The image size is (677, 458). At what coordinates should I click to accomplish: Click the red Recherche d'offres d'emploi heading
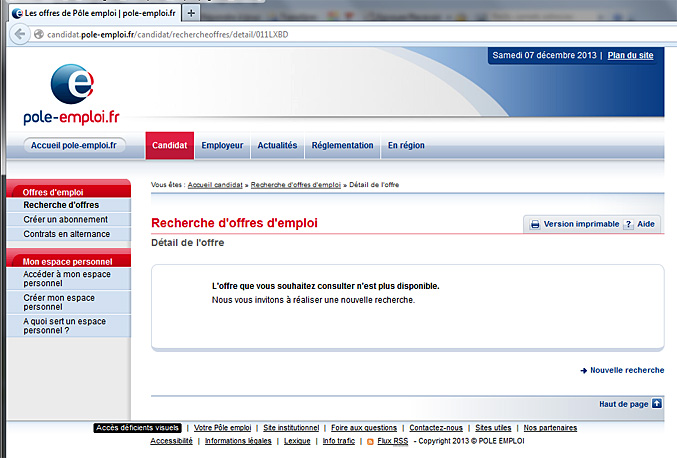[234, 223]
